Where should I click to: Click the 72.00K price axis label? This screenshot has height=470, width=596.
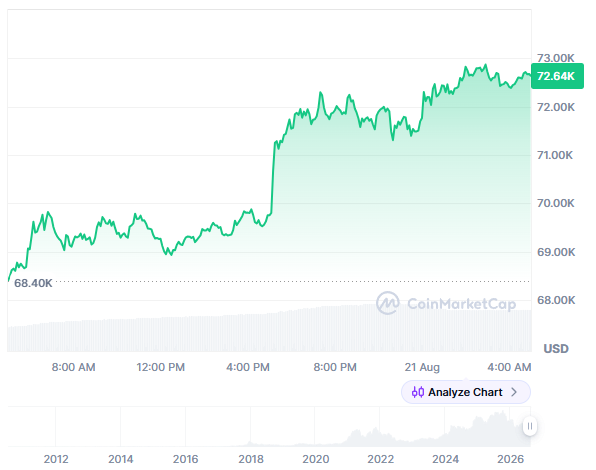555,107
